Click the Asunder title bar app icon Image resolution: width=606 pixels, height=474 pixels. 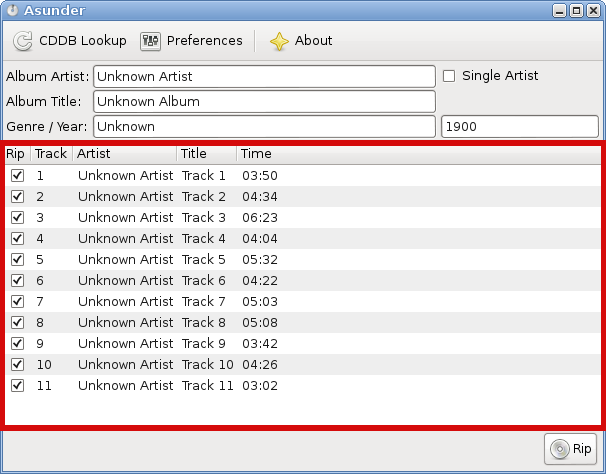click(x=12, y=10)
